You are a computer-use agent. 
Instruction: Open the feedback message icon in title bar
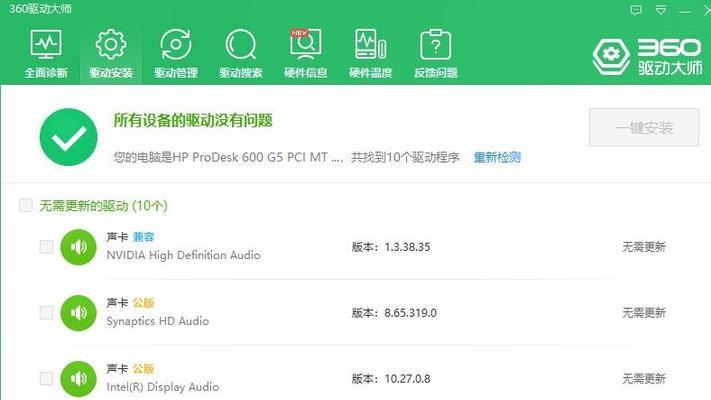point(636,10)
